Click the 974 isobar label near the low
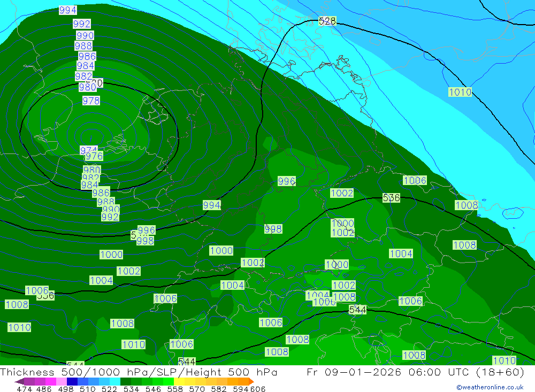 [89, 149]
